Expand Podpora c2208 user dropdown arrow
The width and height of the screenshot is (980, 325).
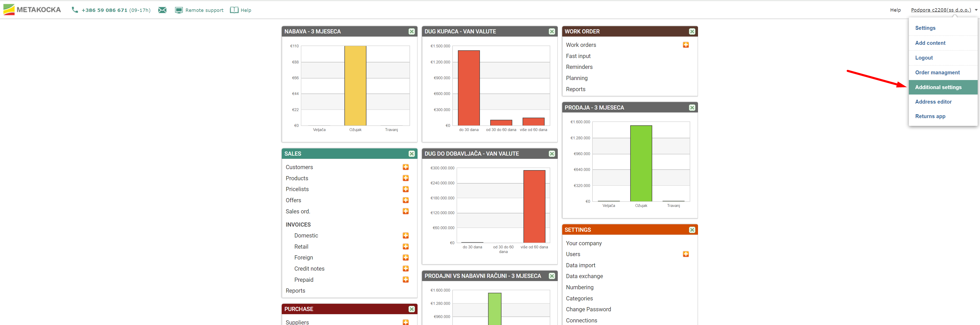pos(976,10)
